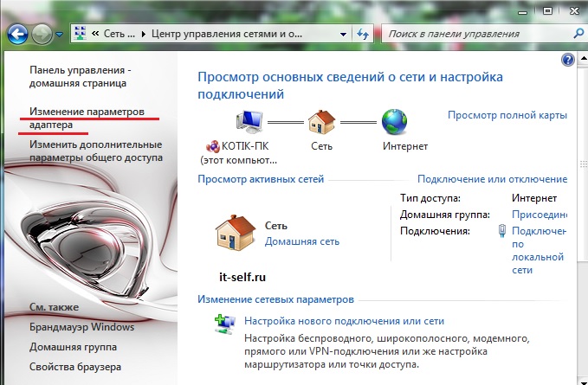588x385 pixels.
Task: Expand the breadcrumb arrow after 'Сеть ...'
Action: pos(143,34)
